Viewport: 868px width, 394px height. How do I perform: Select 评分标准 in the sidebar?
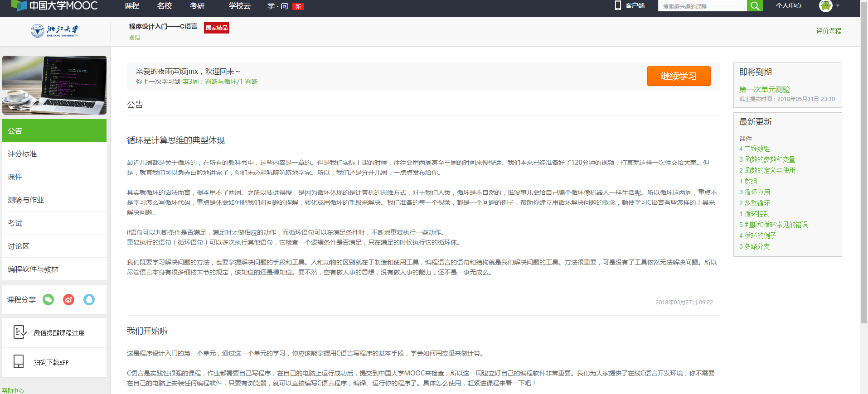(54, 154)
